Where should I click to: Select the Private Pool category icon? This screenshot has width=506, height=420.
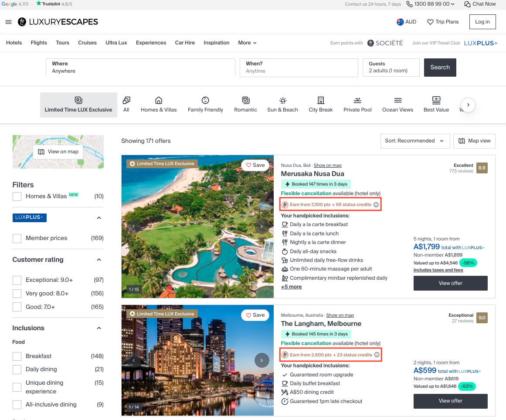click(x=357, y=100)
